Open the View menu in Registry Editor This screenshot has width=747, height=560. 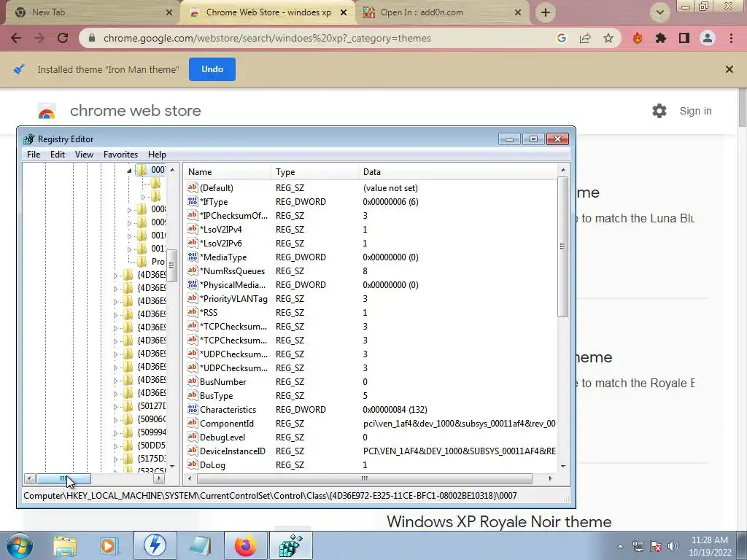coord(84,155)
